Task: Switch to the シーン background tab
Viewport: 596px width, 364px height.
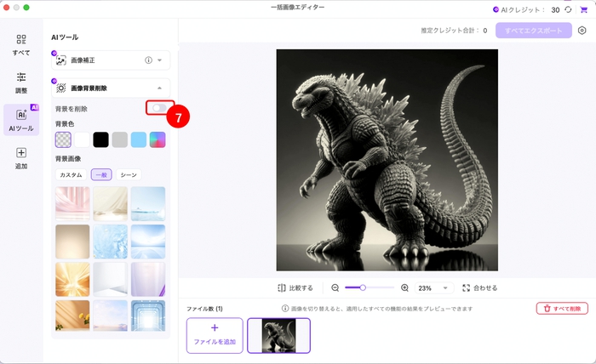Action: coord(129,174)
